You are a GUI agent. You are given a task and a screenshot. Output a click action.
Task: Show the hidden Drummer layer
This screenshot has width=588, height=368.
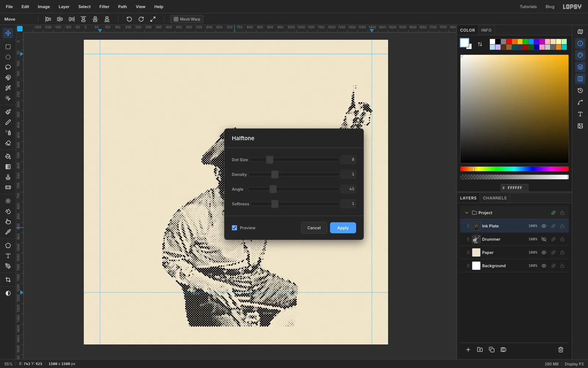[x=544, y=239]
